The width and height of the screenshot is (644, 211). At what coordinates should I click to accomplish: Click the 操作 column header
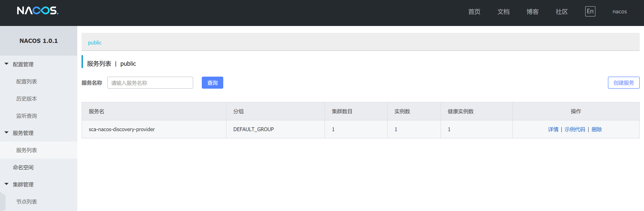coord(576,111)
